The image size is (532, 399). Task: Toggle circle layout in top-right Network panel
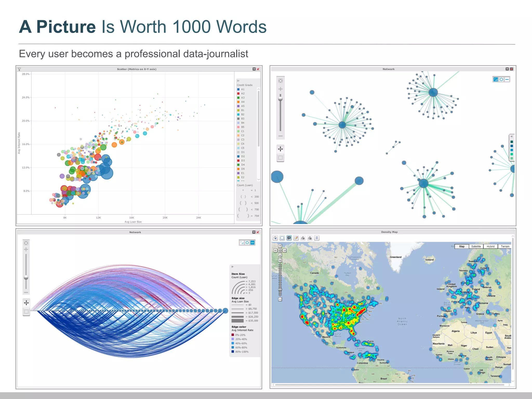coord(501,79)
